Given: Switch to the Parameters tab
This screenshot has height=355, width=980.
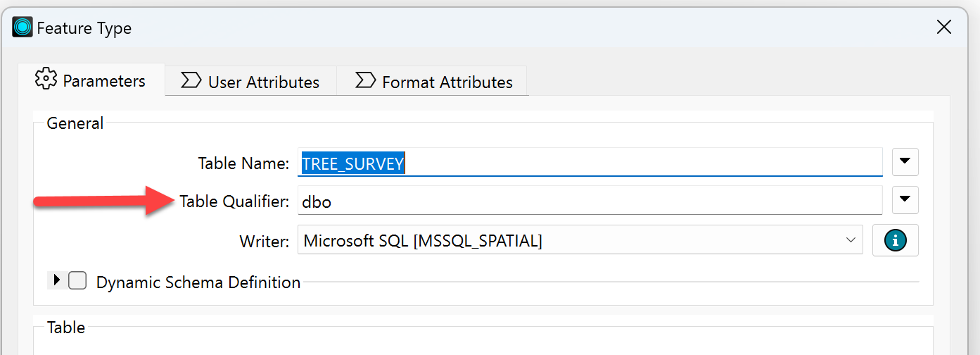Looking at the screenshot, I should point(90,80).
